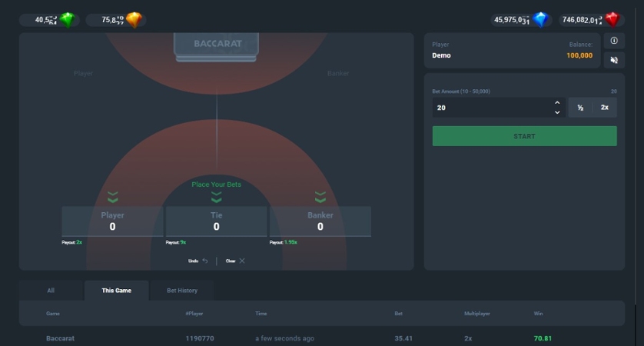Screen dimensions: 644x346
Task: Switch to the All tab
Action: (51, 291)
